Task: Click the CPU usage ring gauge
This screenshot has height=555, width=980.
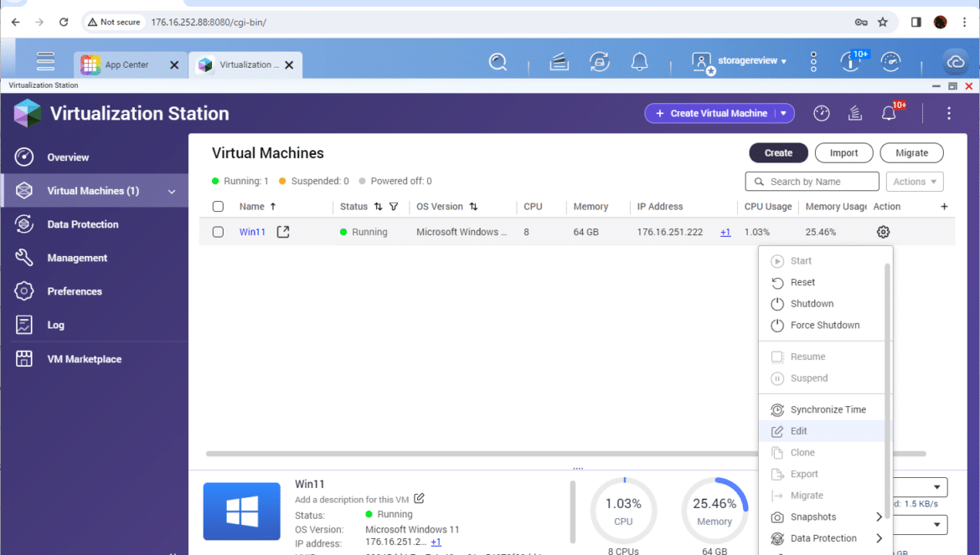Action: click(623, 511)
